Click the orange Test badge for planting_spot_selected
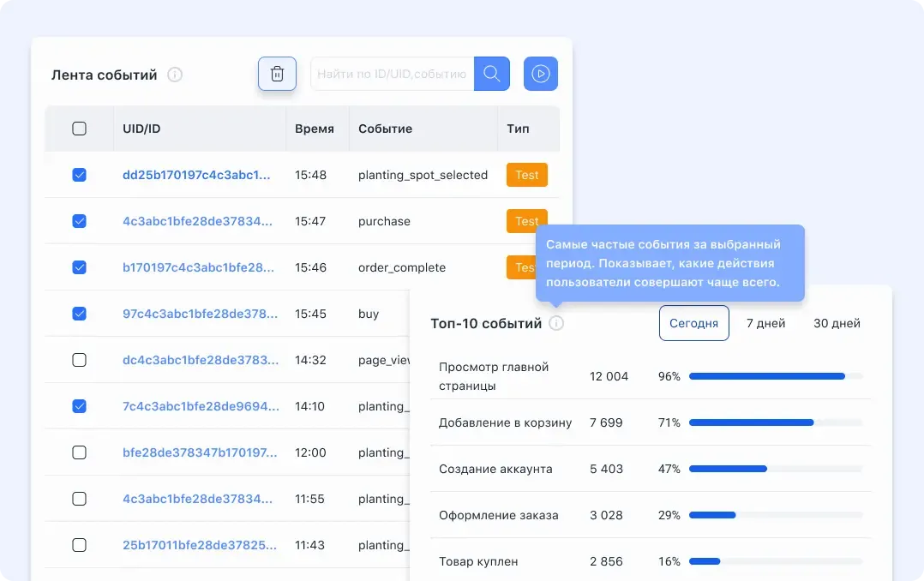Screen dimensions: 924x581 point(527,175)
